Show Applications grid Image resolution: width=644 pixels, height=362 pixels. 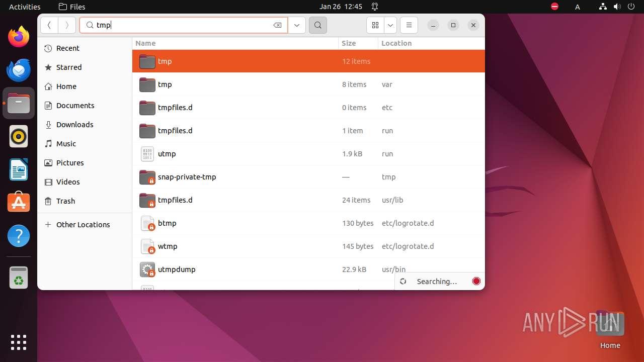pyautogui.click(x=19, y=342)
